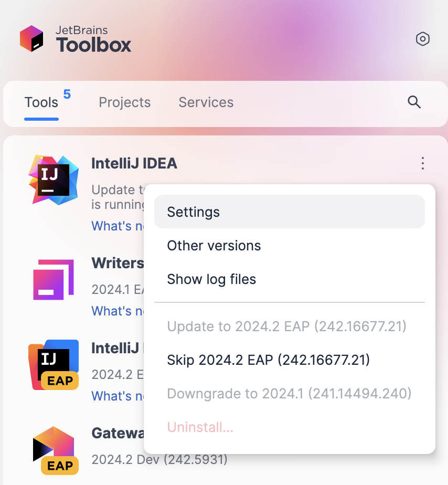The height and width of the screenshot is (485, 448).
Task: Select Settings from the context menu
Action: (193, 212)
